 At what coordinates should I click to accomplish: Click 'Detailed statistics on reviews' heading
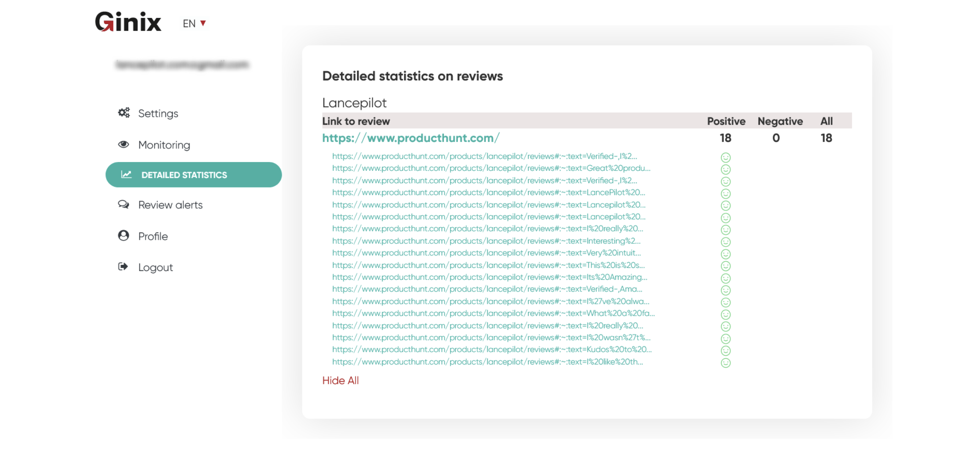tap(413, 76)
